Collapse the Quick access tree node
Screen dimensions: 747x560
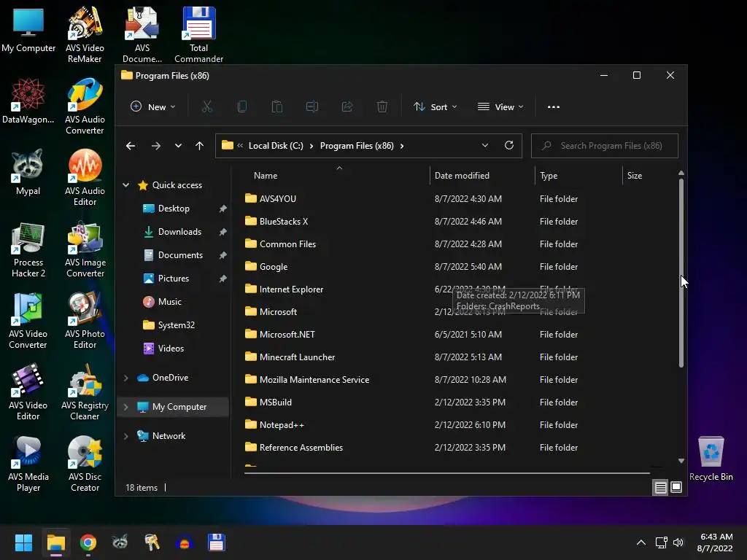coord(125,184)
